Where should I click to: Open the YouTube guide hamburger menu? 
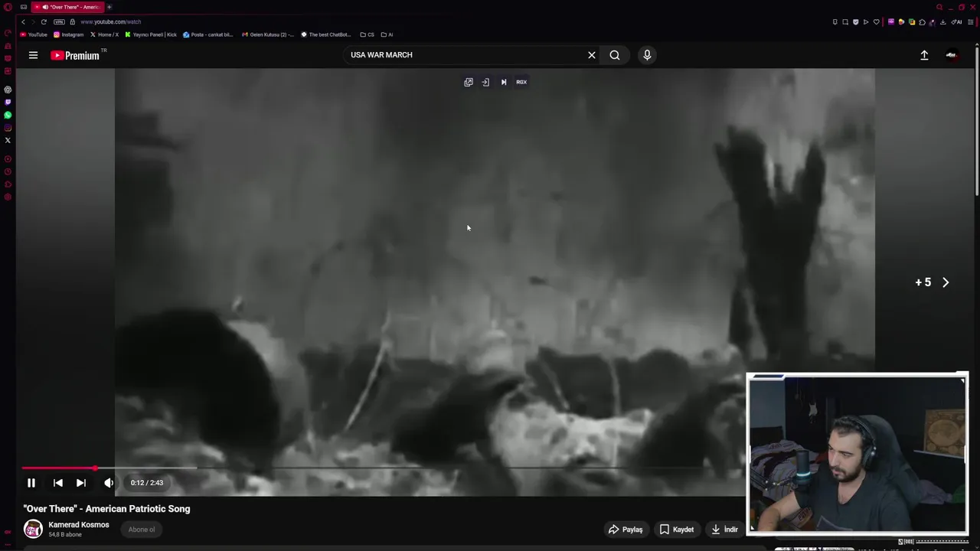coord(33,55)
